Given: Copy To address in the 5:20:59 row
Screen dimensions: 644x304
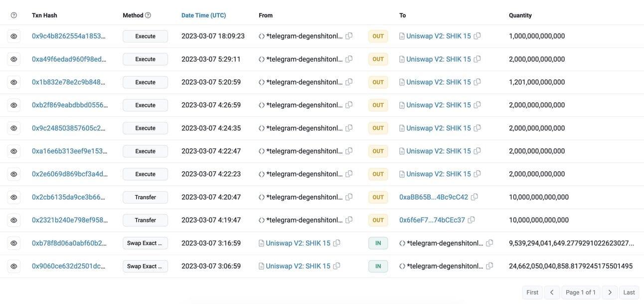Looking at the screenshot, I should [478, 82].
